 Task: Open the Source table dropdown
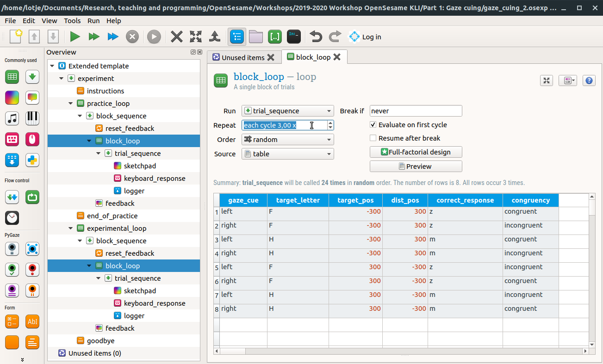click(x=288, y=154)
